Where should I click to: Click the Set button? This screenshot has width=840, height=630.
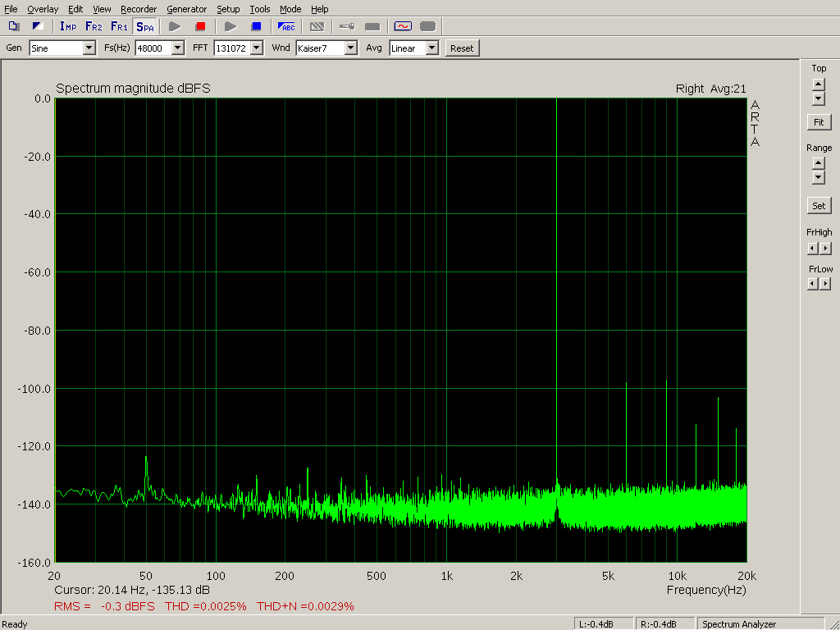[x=819, y=206]
